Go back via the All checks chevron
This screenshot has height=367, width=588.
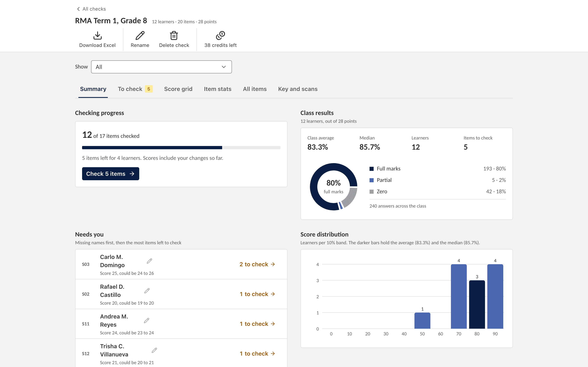78,9
